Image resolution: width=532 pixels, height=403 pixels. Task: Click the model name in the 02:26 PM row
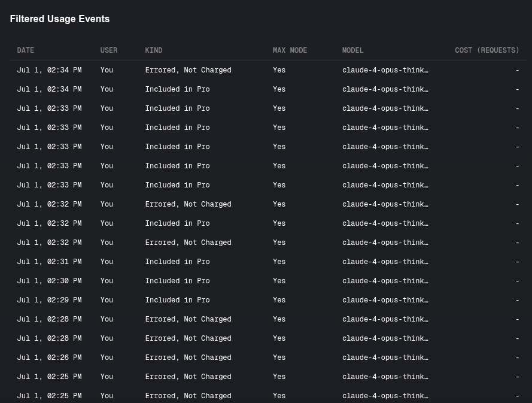pyautogui.click(x=385, y=357)
